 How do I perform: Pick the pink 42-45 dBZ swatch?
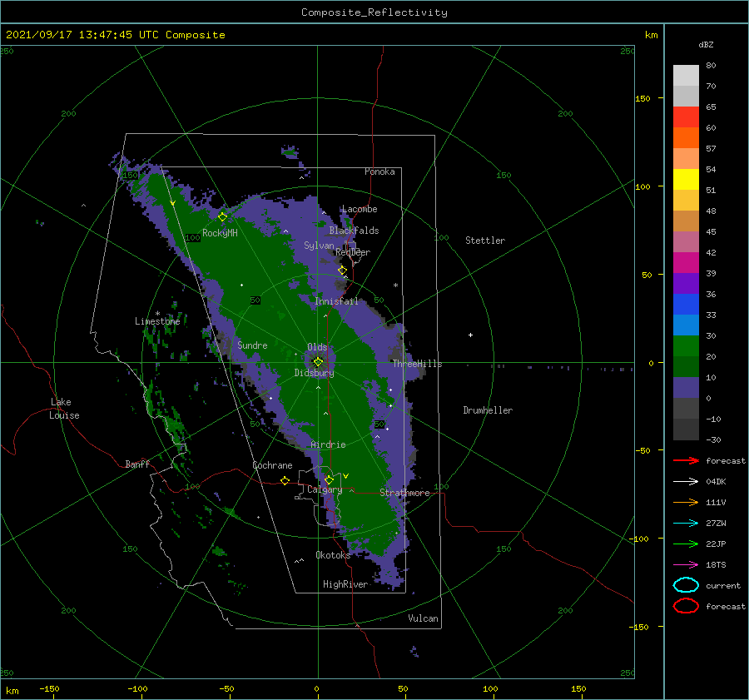click(x=686, y=241)
